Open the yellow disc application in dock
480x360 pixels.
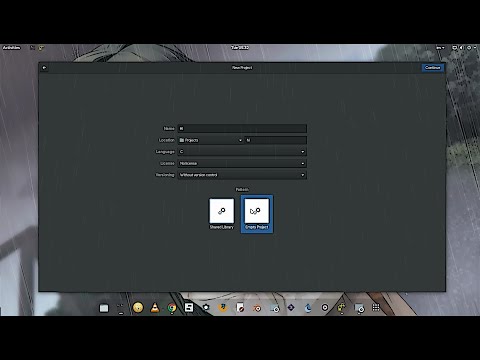point(138,308)
